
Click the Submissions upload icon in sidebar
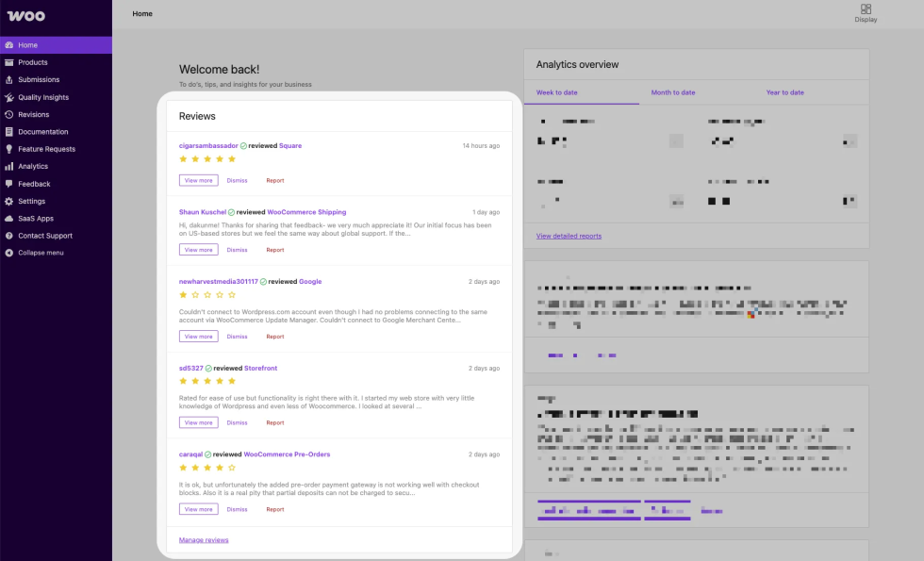tap(8, 79)
